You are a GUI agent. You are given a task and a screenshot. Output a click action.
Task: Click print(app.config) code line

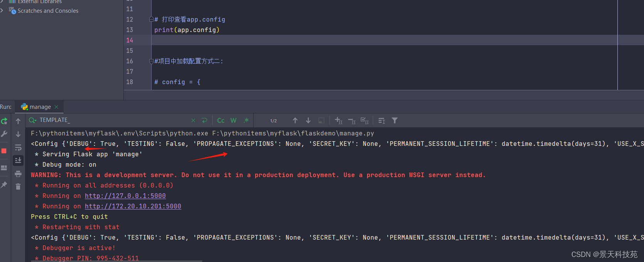coord(187,30)
